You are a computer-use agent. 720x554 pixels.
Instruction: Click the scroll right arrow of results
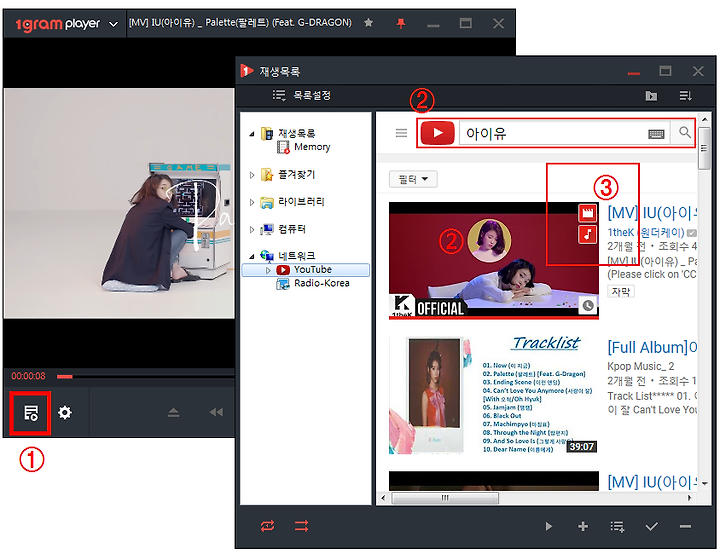[689, 498]
